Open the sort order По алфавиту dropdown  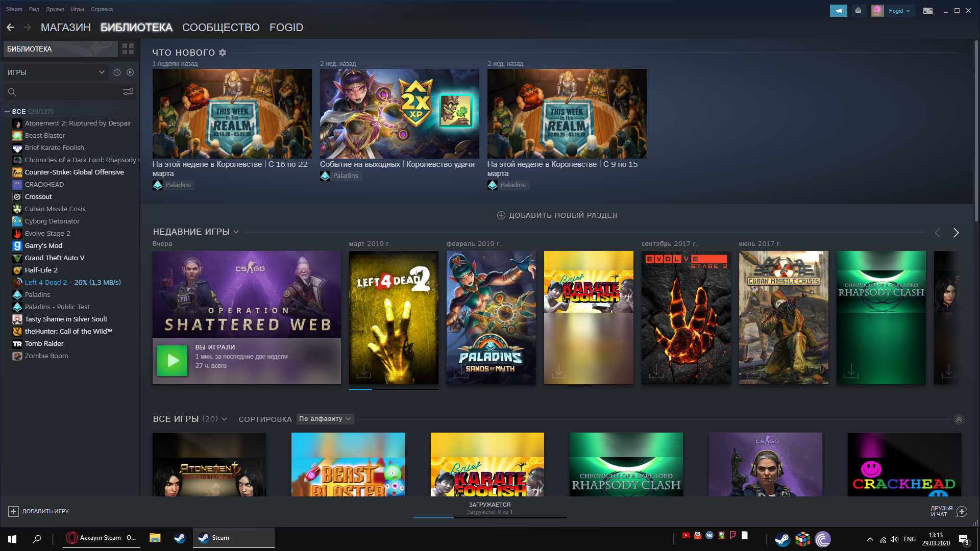[x=325, y=419]
